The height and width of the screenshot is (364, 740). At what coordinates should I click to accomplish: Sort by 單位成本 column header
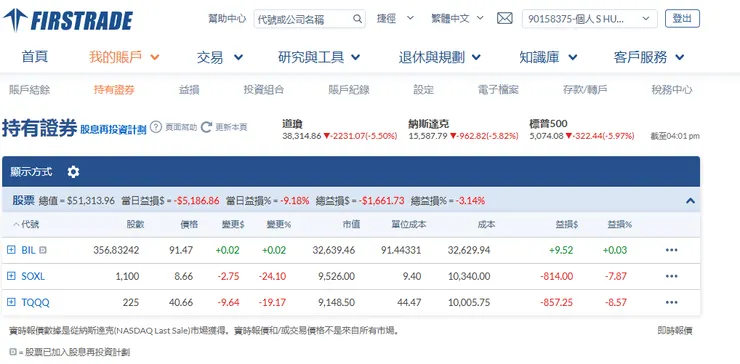[409, 224]
